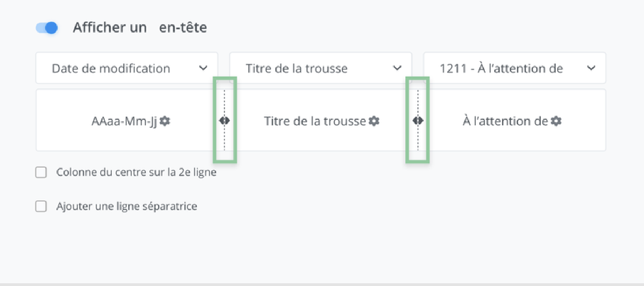Open gear settings for À l'attention de
Viewport: 644px width, 286px height.
click(556, 121)
